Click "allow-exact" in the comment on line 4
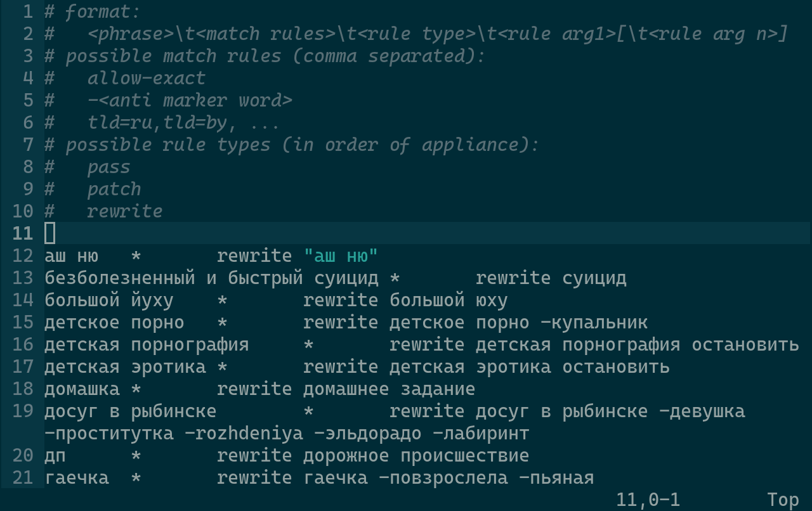This screenshot has width=812, height=511. coord(146,78)
